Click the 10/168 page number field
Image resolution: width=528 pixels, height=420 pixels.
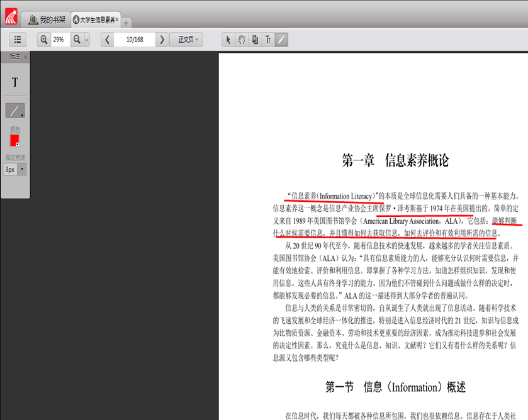pos(135,40)
